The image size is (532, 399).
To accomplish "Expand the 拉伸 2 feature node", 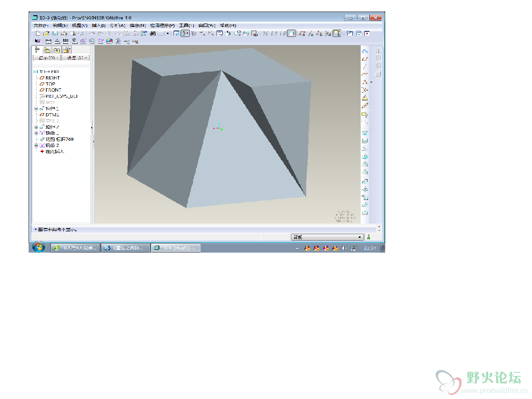I will click(x=36, y=127).
